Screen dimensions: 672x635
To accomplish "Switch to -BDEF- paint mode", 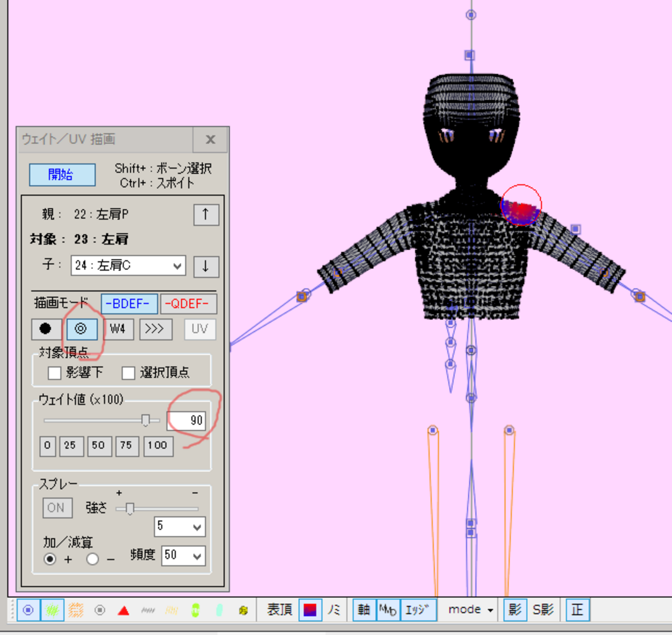I will coord(129,304).
